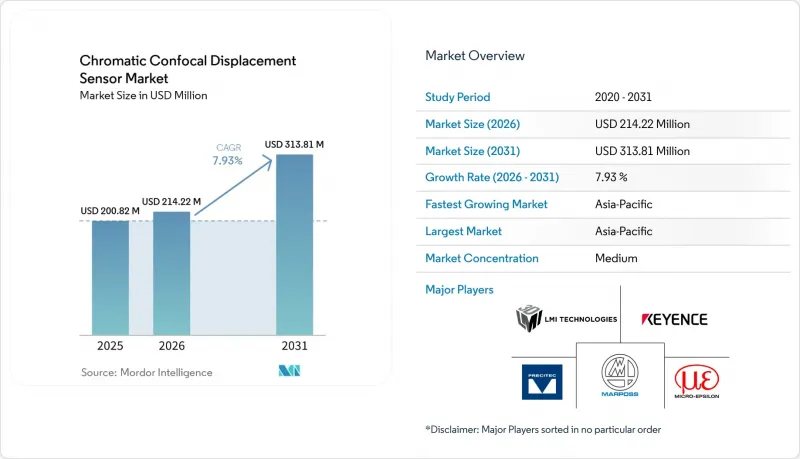Click the Precitec logo
This screenshot has height=459, width=800.
(542, 382)
